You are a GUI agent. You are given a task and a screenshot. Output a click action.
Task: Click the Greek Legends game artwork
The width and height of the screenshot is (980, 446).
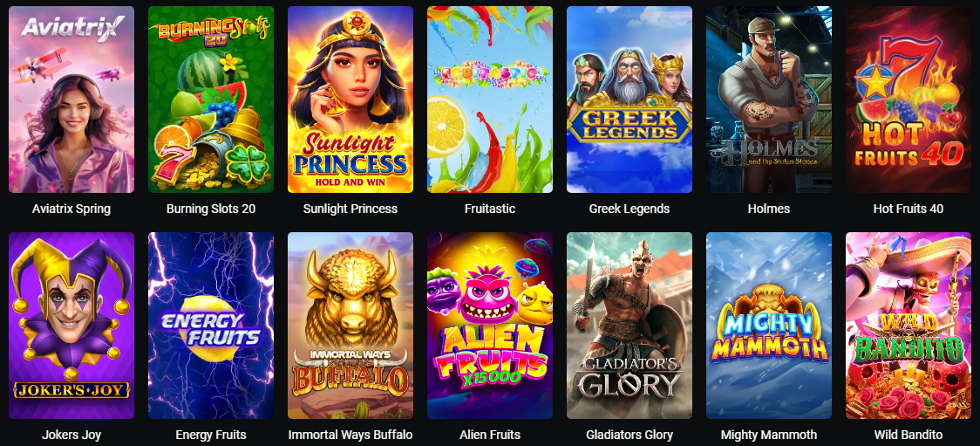[630, 99]
